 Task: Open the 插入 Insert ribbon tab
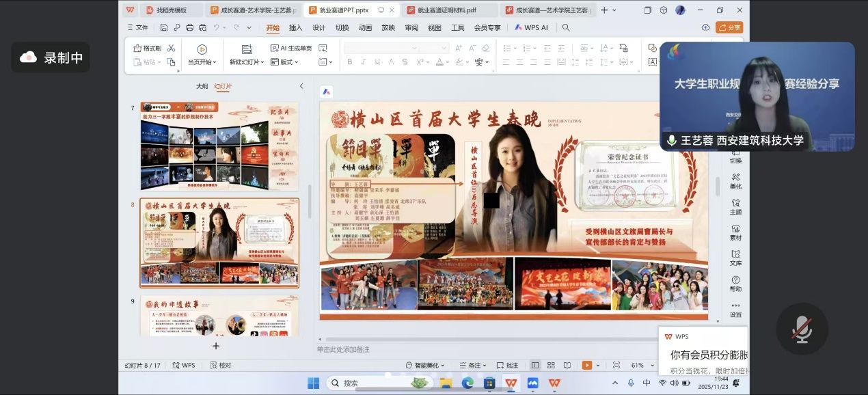point(295,28)
